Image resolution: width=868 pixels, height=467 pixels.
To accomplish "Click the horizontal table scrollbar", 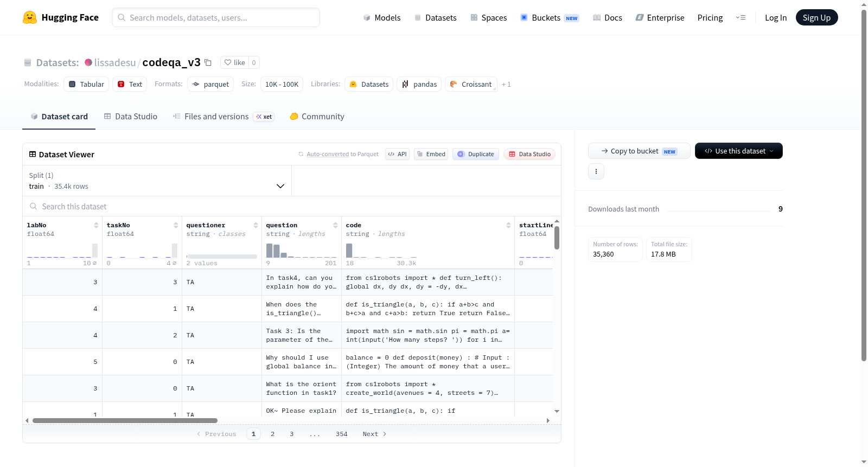I will pos(125,420).
